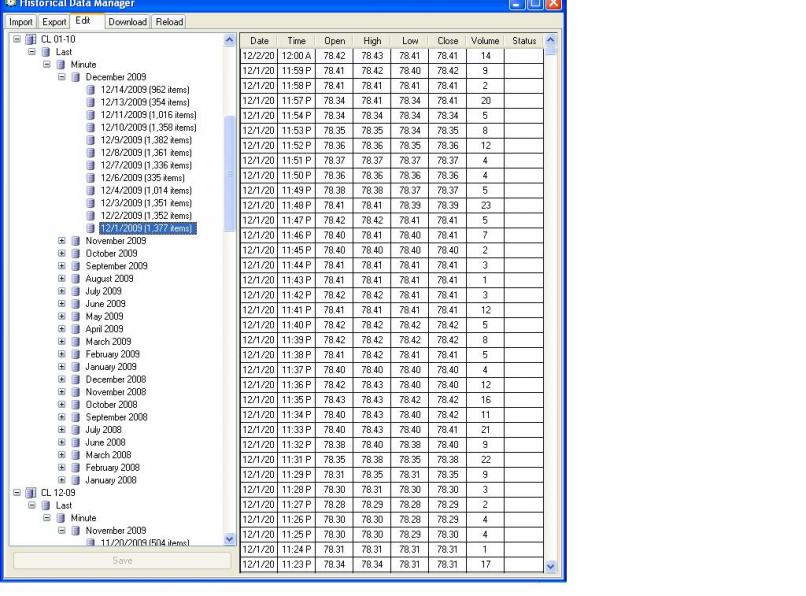Click the icon next to 12/10/2009 (1,358 items)
The image size is (806, 596).
[90, 128]
